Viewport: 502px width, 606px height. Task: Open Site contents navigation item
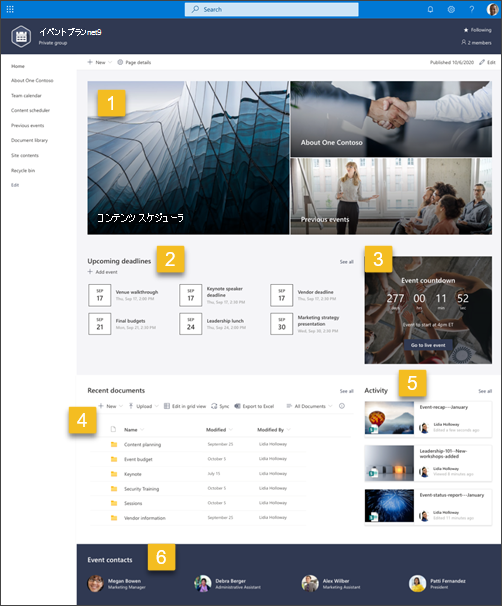[x=25, y=155]
